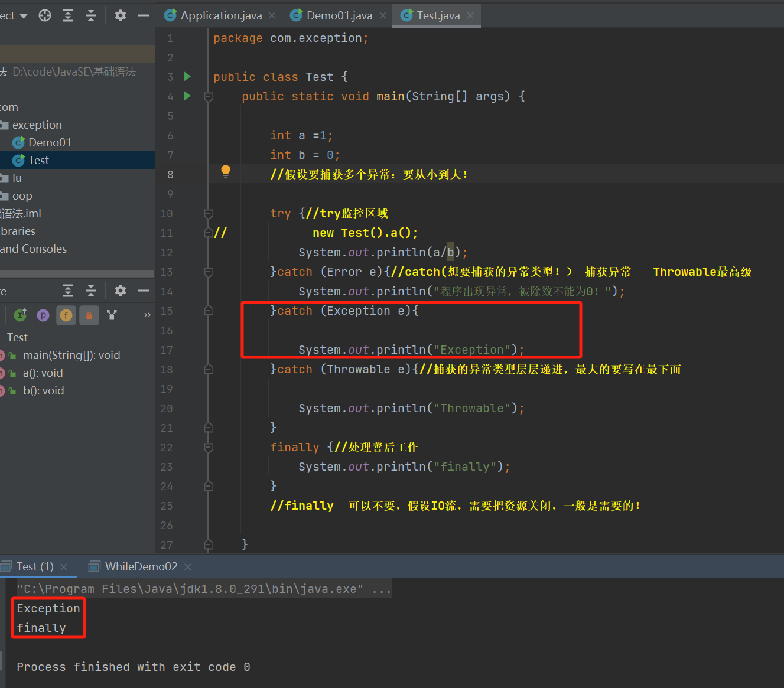Collapse main method fold marker line 4
Image resolution: width=784 pixels, height=688 pixels.
[x=209, y=96]
